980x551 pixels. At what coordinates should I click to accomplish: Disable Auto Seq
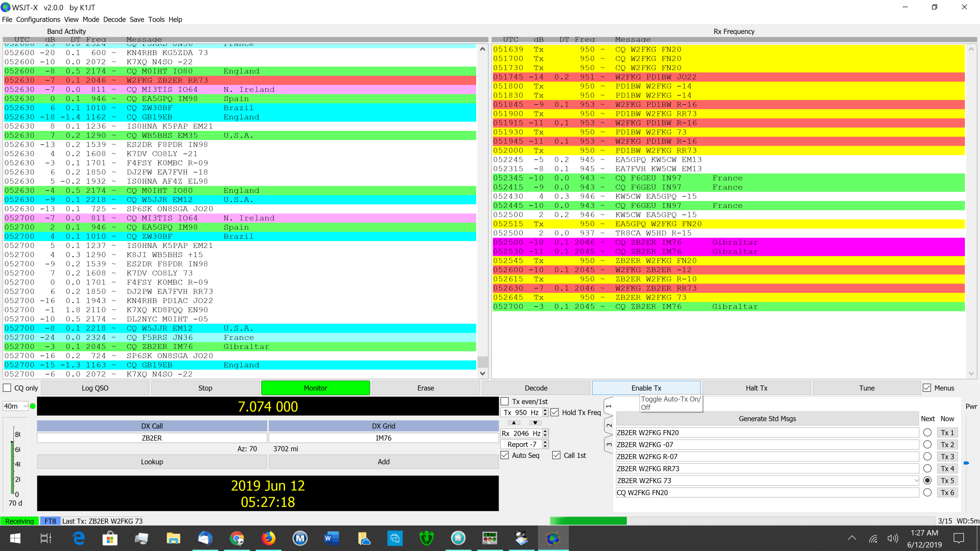(505, 455)
